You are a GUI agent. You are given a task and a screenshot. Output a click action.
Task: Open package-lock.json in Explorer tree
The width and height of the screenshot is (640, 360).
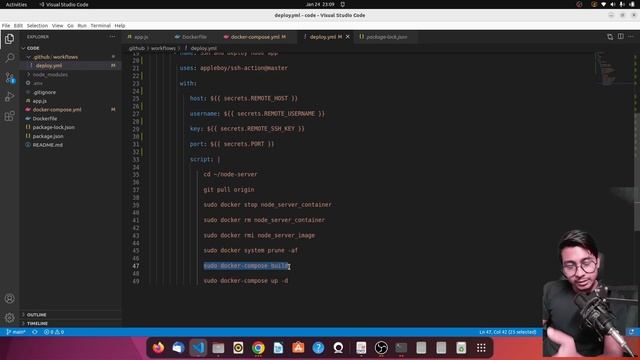coord(70,127)
